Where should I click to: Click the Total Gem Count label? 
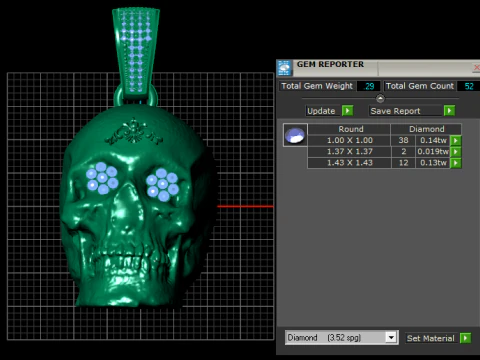(420, 86)
